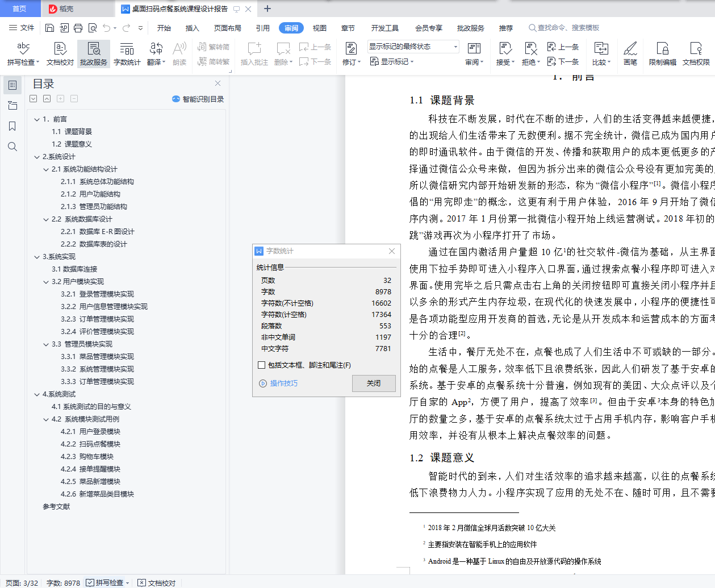Jump to 3.2.1 登录管理模块实现 outline entry
Viewport: 715px width, 588px height.
pyautogui.click(x=97, y=294)
